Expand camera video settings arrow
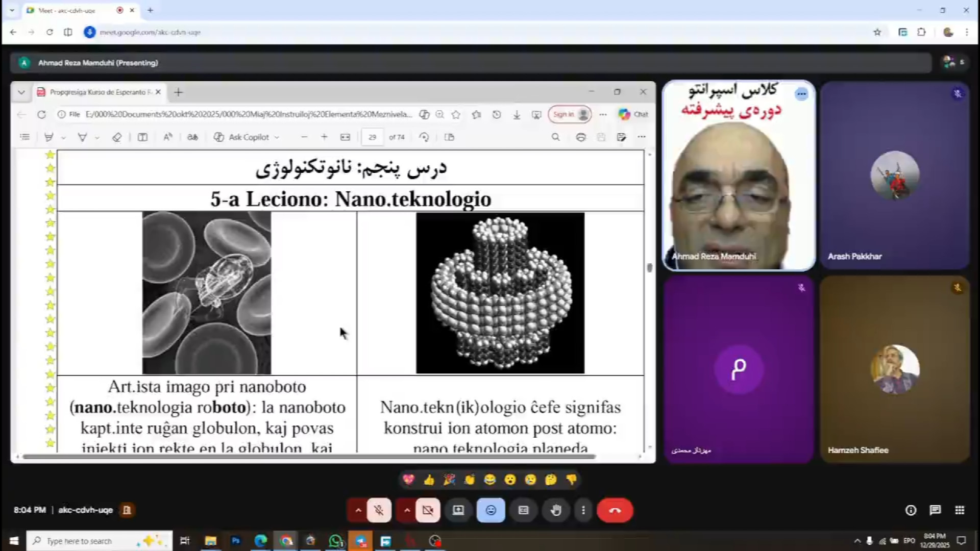980x551 pixels. (407, 510)
